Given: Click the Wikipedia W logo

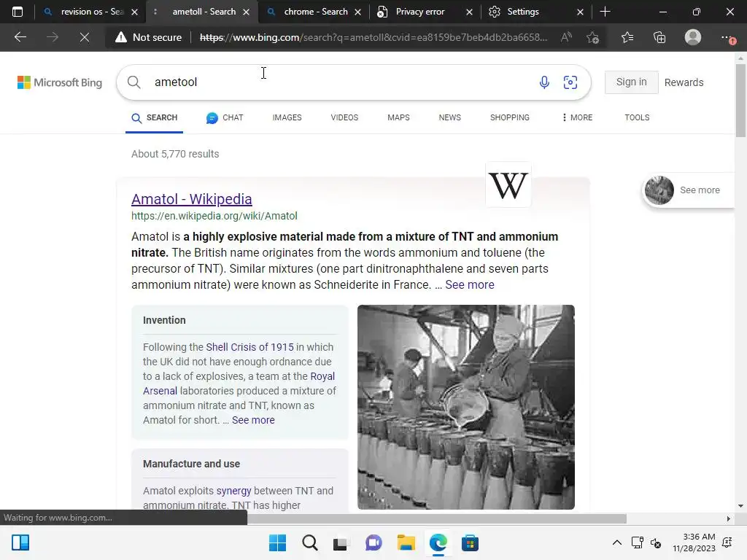Looking at the screenshot, I should coord(508,184).
